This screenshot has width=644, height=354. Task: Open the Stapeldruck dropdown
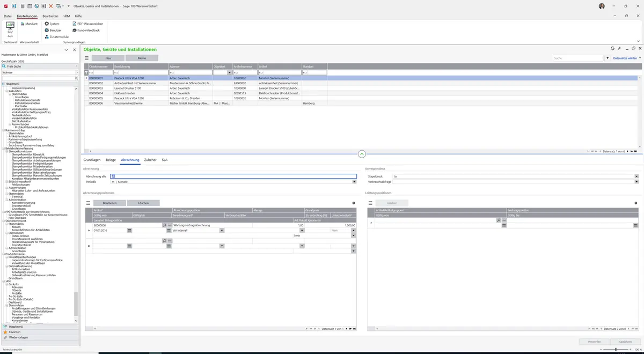[x=636, y=176]
